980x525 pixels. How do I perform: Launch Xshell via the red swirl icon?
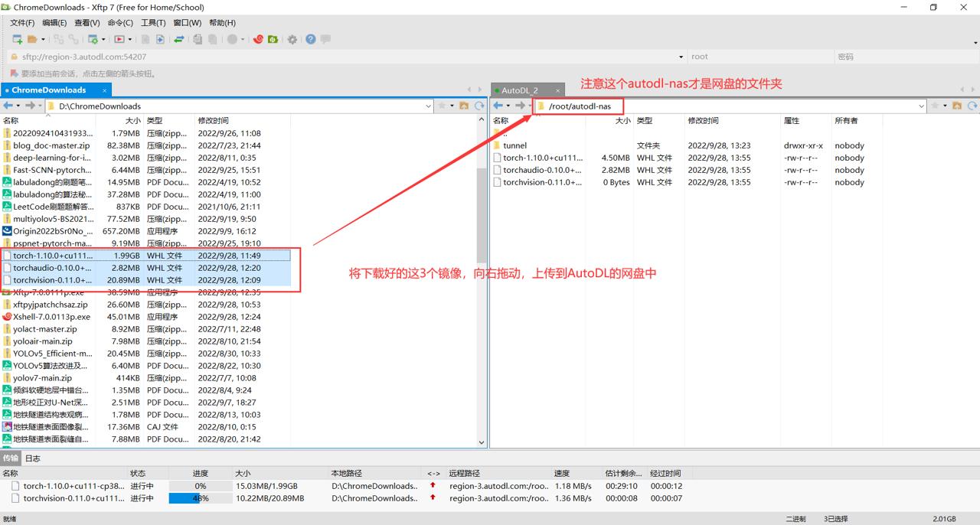point(258,39)
